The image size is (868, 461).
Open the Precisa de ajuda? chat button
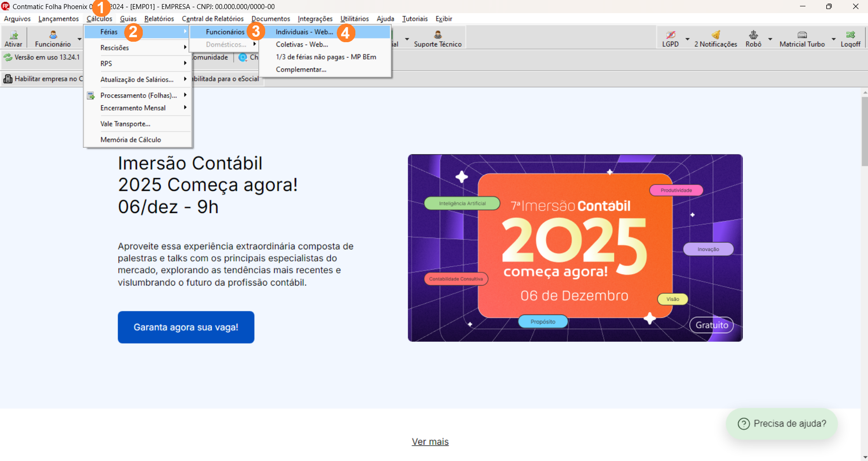click(782, 424)
